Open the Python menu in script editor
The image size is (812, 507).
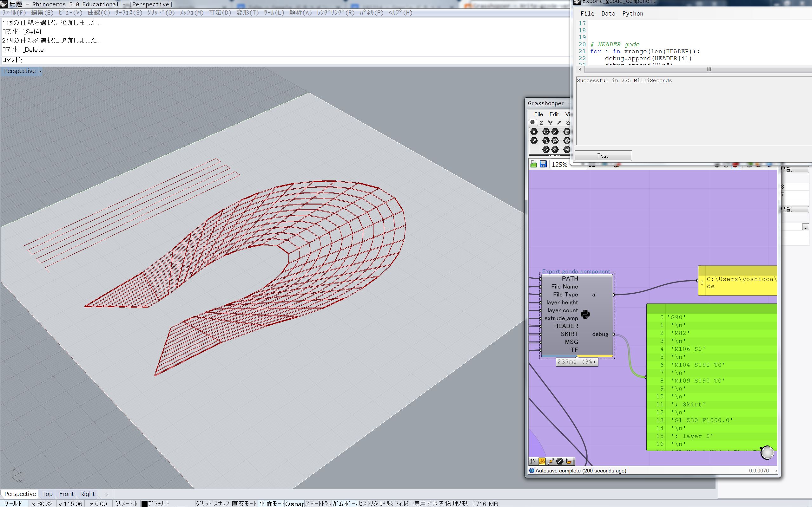click(x=632, y=13)
